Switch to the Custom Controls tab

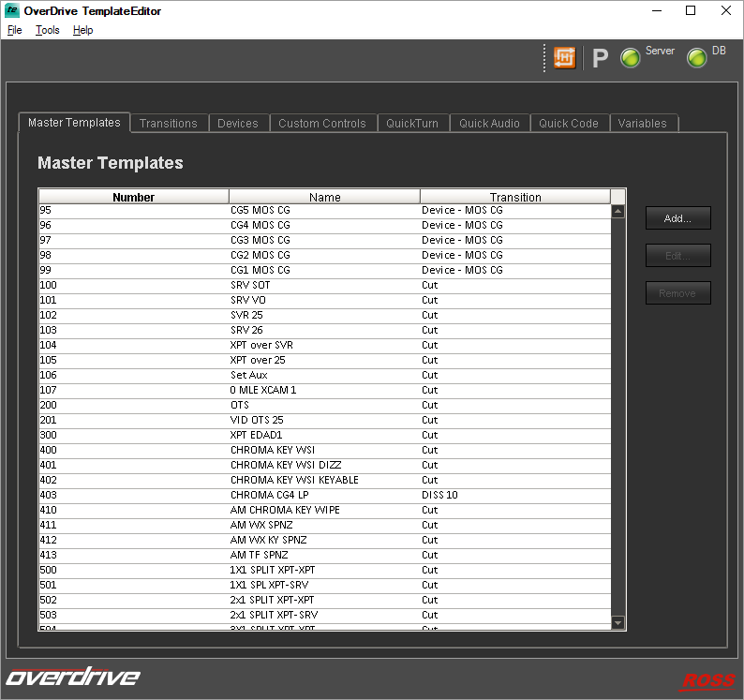pos(322,124)
